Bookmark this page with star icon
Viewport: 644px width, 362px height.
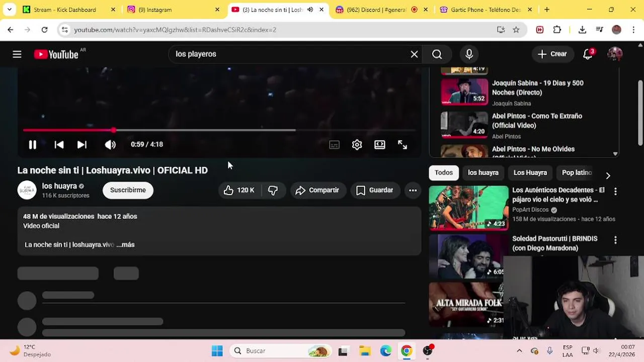click(516, 30)
